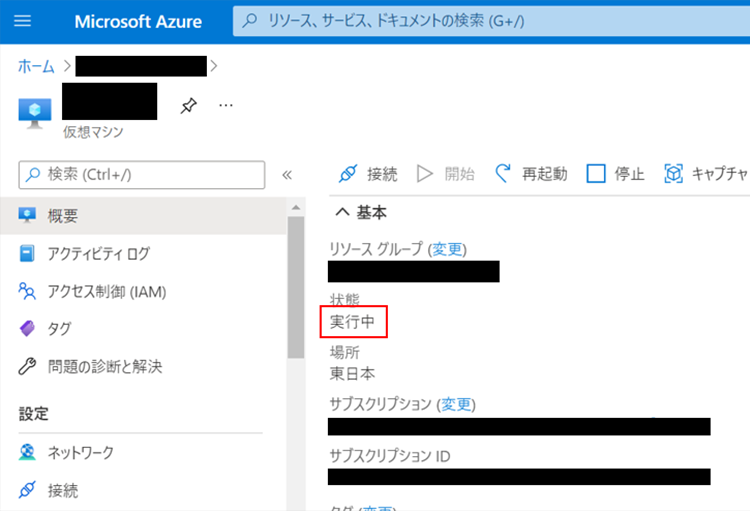Click 変更 next to サブスクリプション

pyautogui.click(x=456, y=405)
